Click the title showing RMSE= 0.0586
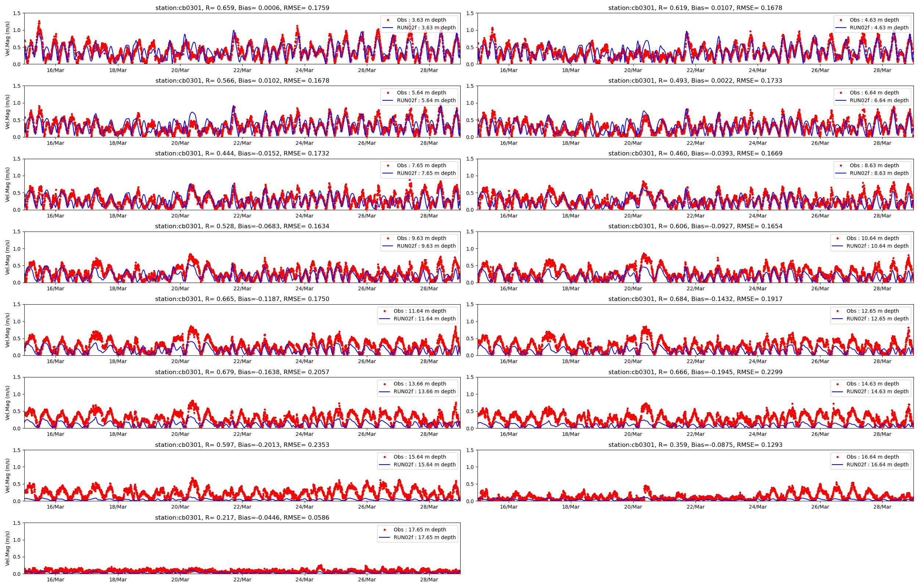The height and width of the screenshot is (588, 919). click(x=242, y=518)
